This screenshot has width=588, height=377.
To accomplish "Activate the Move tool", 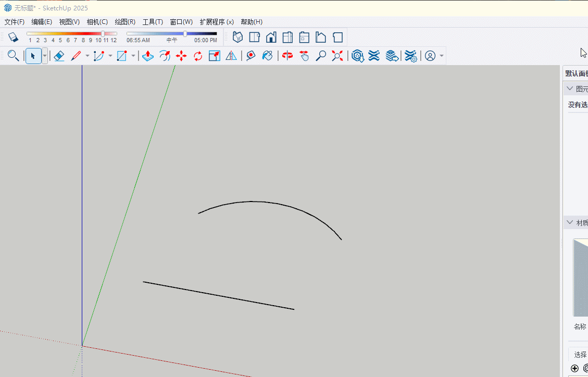I will click(181, 56).
